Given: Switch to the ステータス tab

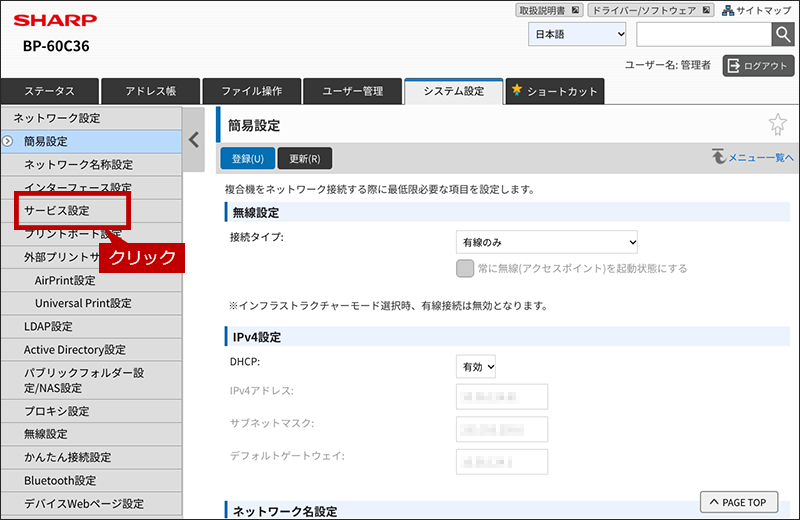Looking at the screenshot, I should coord(49,91).
